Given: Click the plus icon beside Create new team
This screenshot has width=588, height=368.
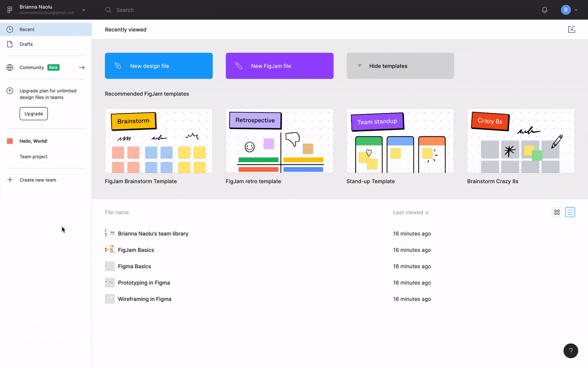Looking at the screenshot, I should pyautogui.click(x=10, y=180).
